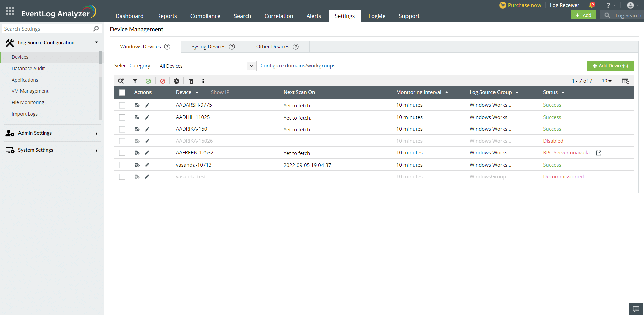Disable selected devices using red ban icon
Image resolution: width=644 pixels, height=315 pixels.
pos(163,81)
